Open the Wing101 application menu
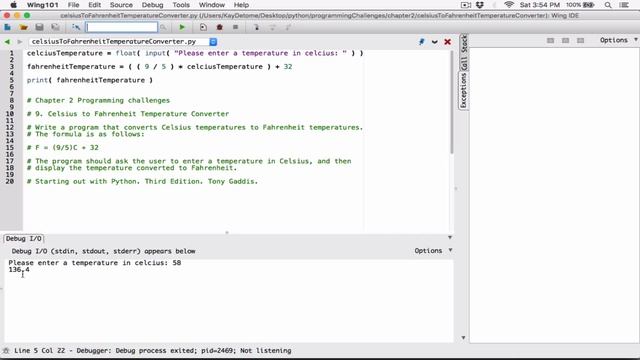 pyautogui.click(x=42, y=5)
